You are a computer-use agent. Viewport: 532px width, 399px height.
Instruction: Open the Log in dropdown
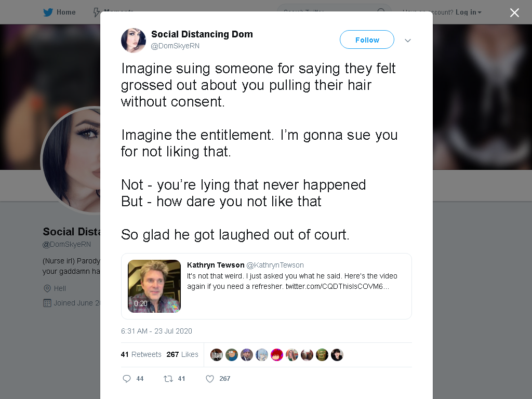coord(468,12)
